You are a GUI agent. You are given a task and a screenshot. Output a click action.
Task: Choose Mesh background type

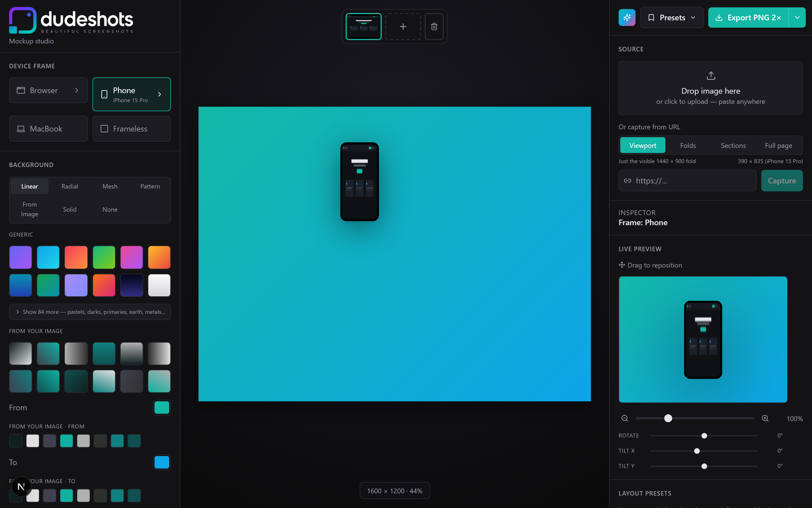click(x=110, y=187)
